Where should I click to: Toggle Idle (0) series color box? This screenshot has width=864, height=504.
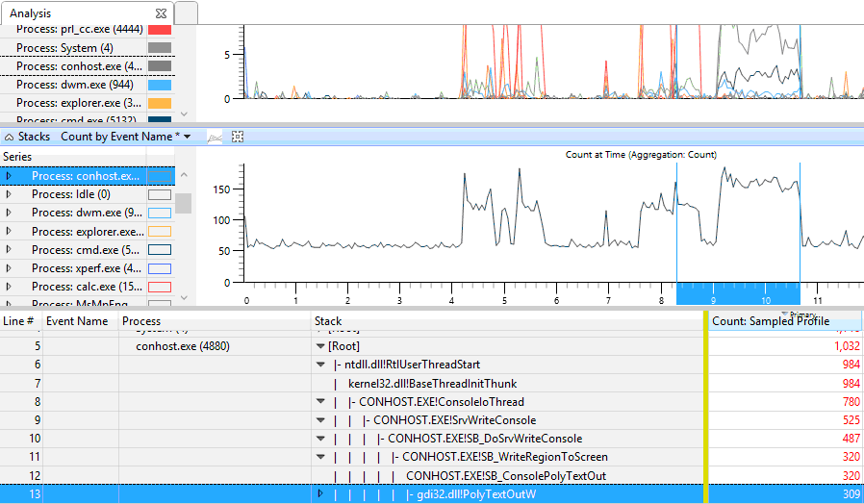coord(160,194)
